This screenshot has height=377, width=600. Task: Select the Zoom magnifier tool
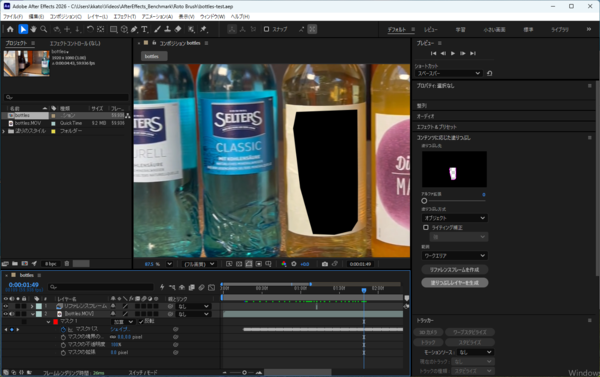pyautogui.click(x=44, y=29)
